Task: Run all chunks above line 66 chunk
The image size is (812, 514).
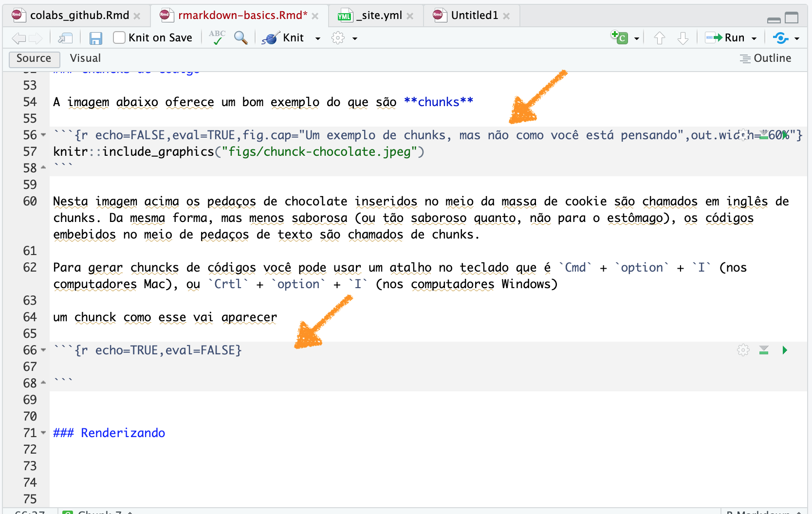Action: 764,350
